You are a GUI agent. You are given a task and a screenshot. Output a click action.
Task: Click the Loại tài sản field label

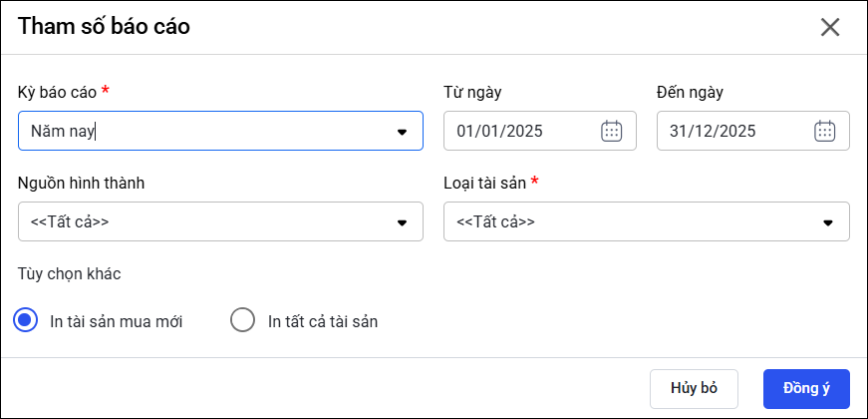tap(484, 183)
